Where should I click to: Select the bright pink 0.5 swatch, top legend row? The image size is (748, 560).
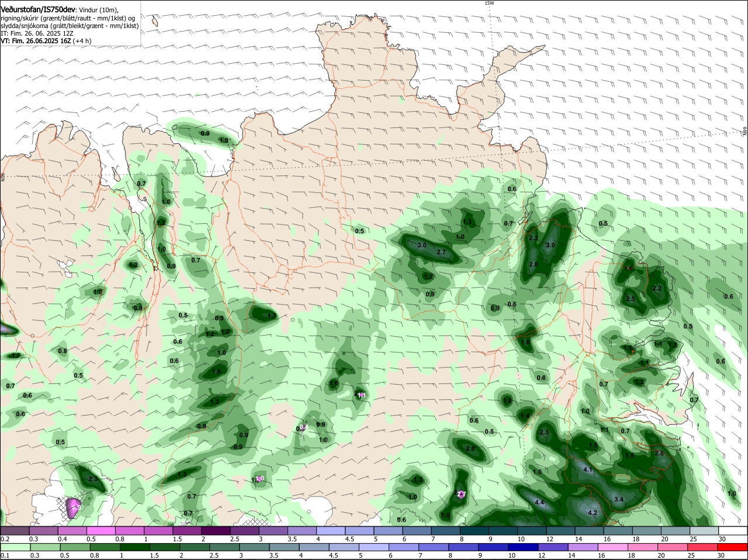click(101, 531)
